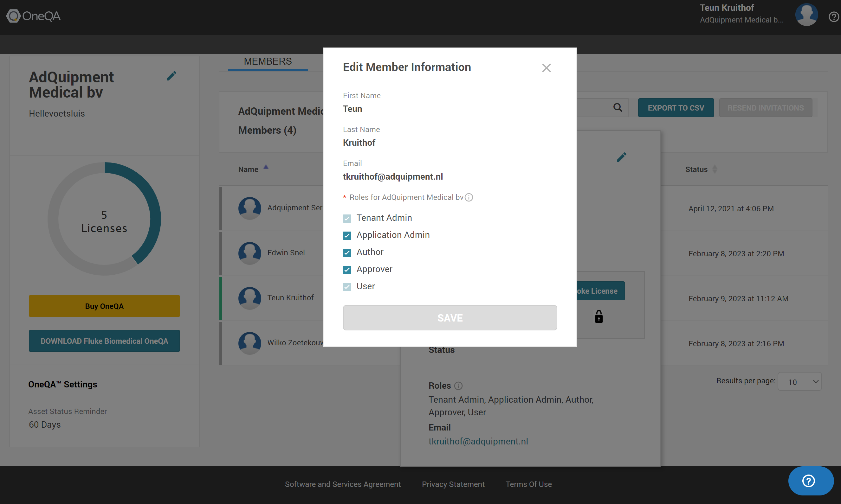Screen dimensions: 841x504
Task: Click Edwin Snel avatar
Action: point(250,253)
